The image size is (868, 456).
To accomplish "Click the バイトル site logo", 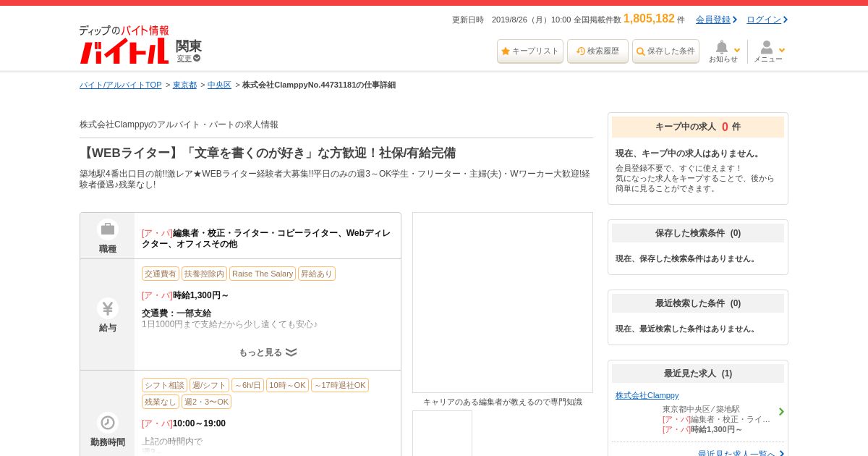I will 124,45.
